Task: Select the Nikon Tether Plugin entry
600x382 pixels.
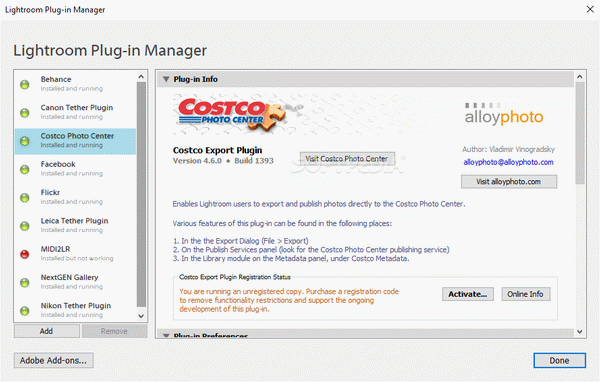Action: 75,310
